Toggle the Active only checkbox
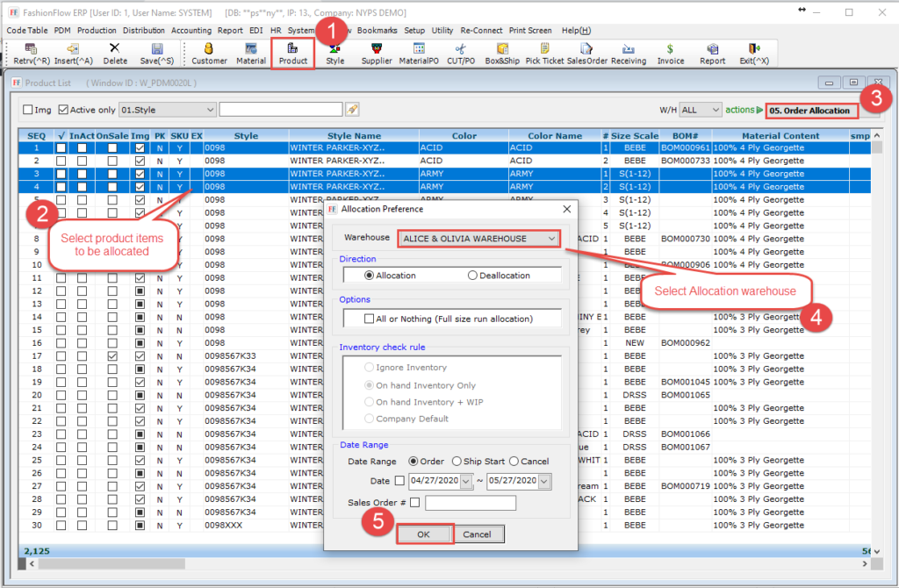 pyautogui.click(x=63, y=110)
